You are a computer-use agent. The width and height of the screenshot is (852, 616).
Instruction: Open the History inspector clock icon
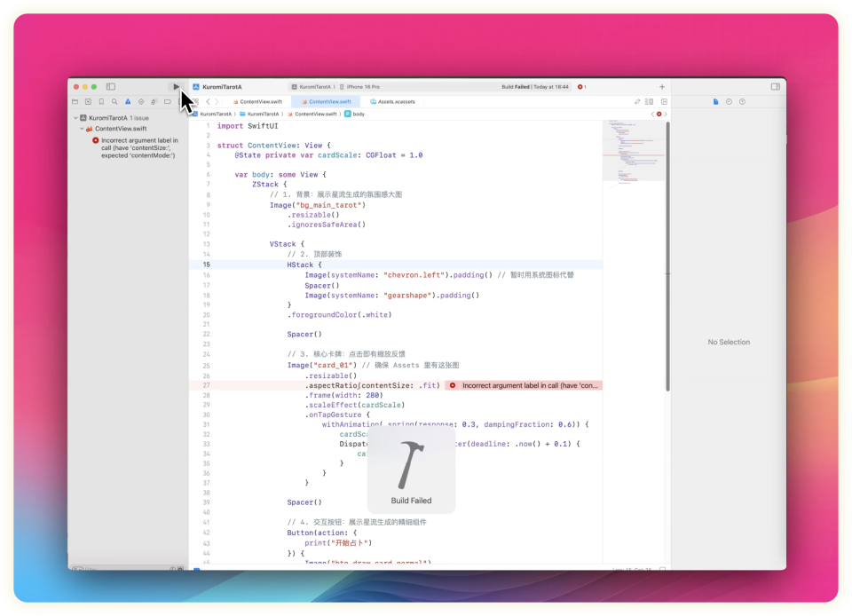(729, 102)
